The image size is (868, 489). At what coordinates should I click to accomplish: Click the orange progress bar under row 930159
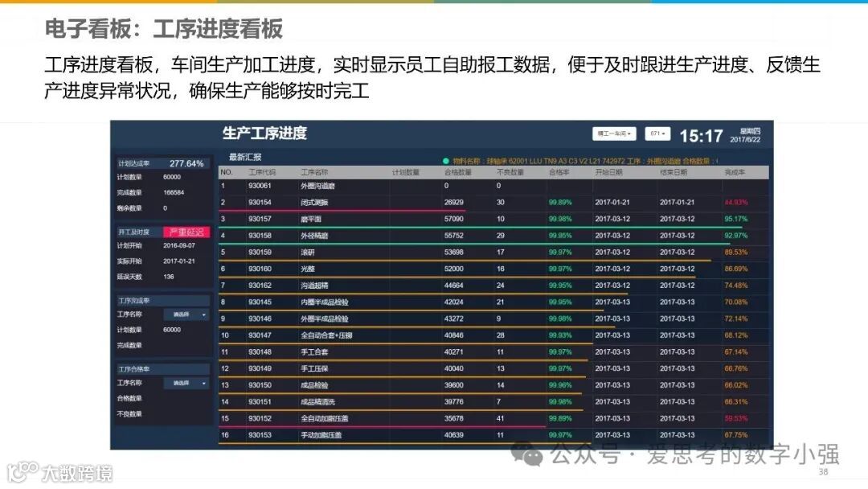(x=465, y=261)
